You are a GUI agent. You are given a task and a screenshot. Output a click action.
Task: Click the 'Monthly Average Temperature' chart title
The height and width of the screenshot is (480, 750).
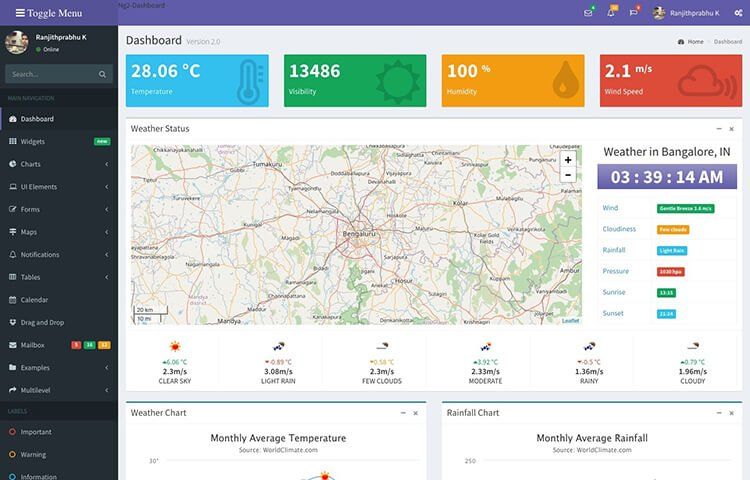[278, 438]
